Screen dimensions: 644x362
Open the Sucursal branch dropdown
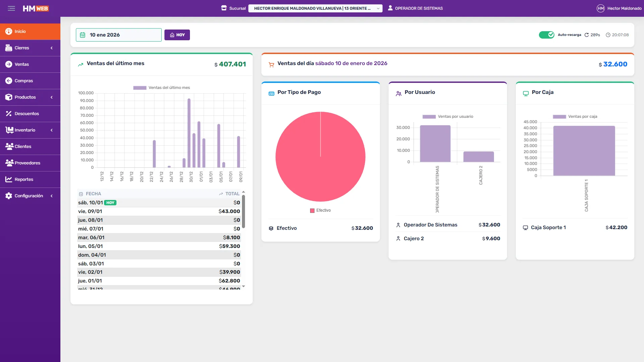point(315,8)
